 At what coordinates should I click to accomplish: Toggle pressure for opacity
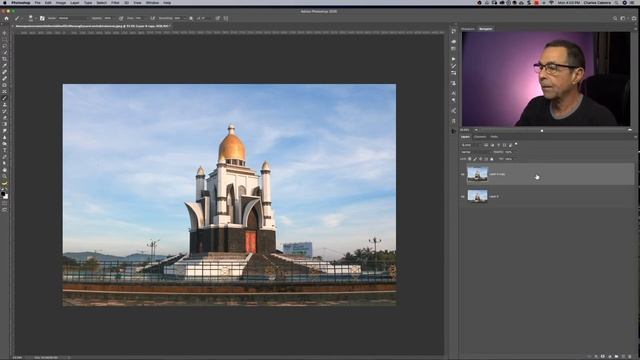pos(121,18)
